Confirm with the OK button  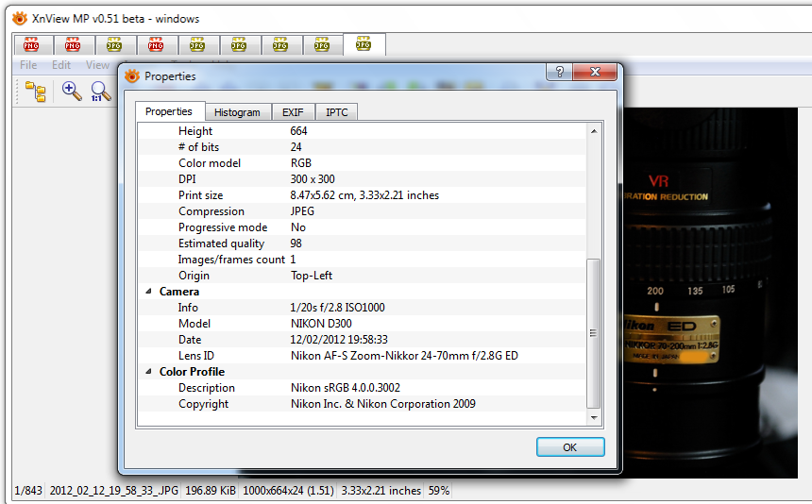click(570, 447)
